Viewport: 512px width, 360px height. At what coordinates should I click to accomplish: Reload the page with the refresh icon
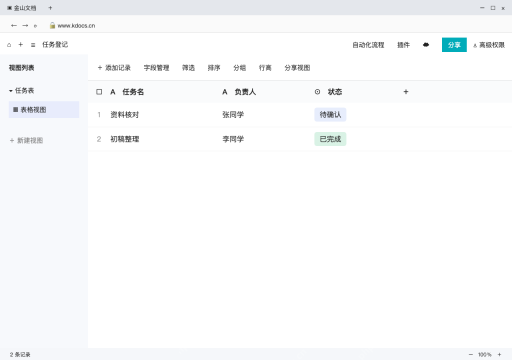pos(35,26)
